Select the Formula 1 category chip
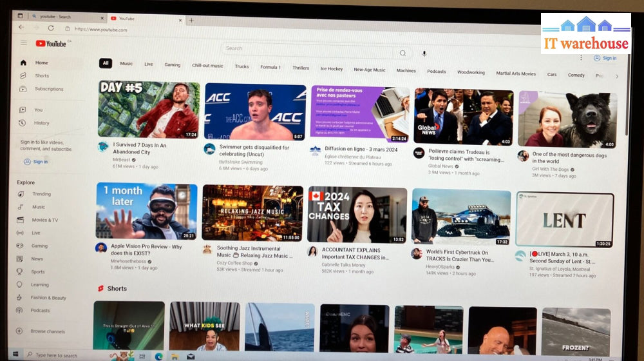The image size is (644, 361). (270, 67)
